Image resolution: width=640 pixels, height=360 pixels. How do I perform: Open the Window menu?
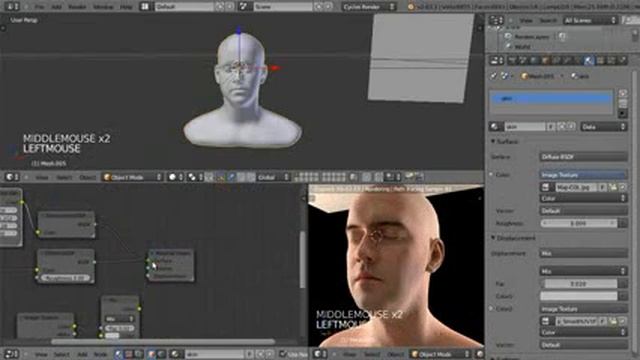(x=103, y=7)
